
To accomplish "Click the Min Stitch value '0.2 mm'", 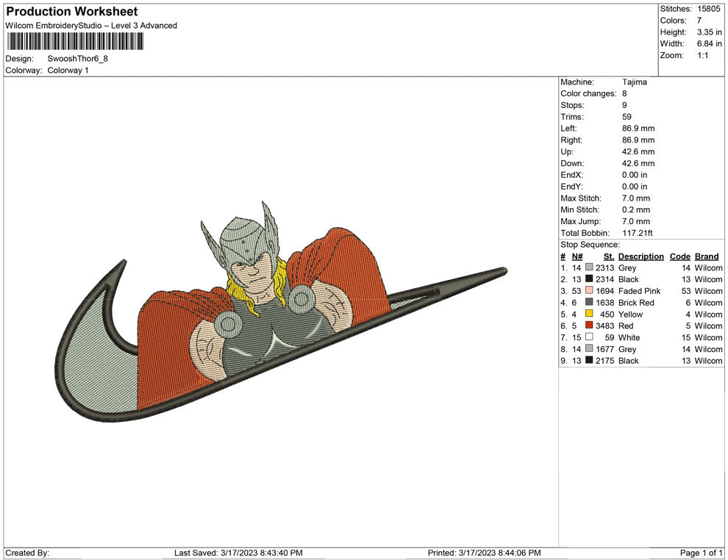I will point(636,209).
